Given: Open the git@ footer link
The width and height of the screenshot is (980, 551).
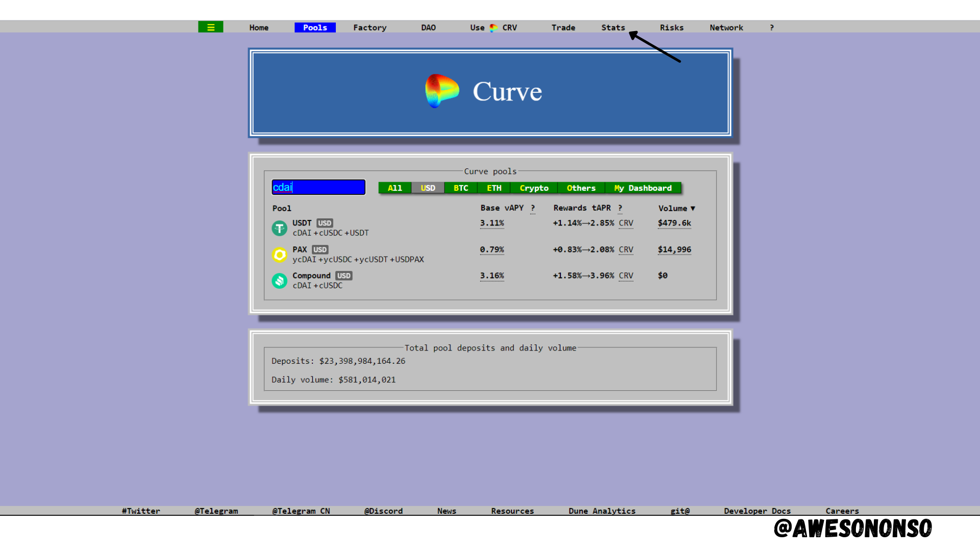Looking at the screenshot, I should click(x=680, y=511).
